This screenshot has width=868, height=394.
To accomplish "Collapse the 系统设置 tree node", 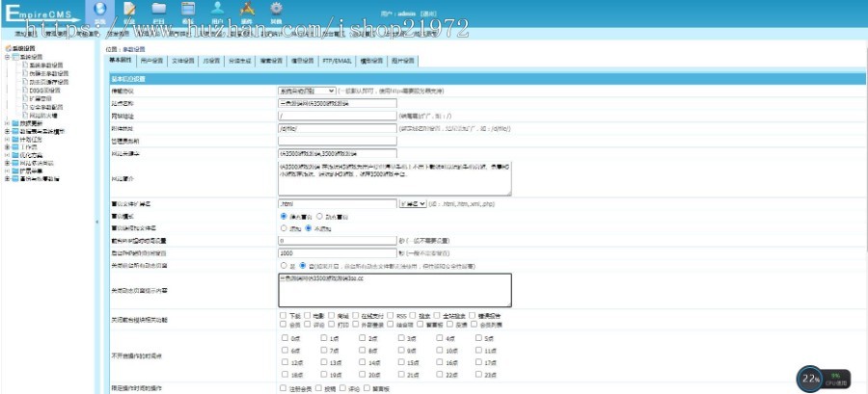I will tap(7, 57).
